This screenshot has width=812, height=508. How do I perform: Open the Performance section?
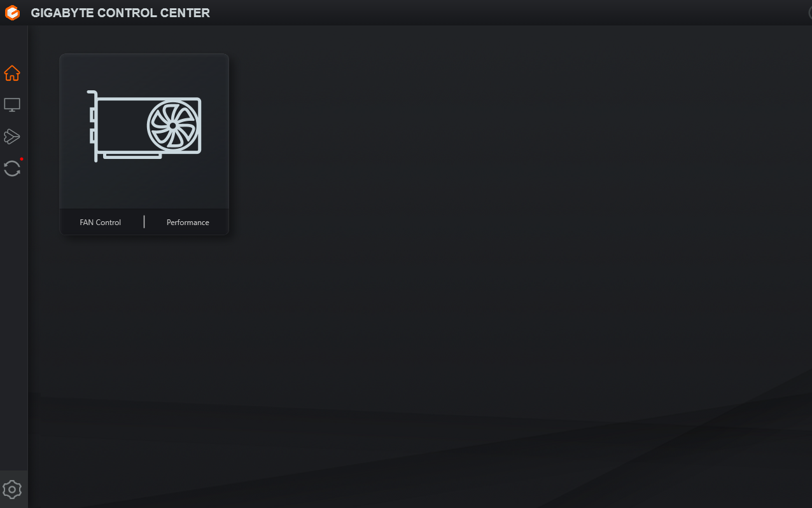188,223
